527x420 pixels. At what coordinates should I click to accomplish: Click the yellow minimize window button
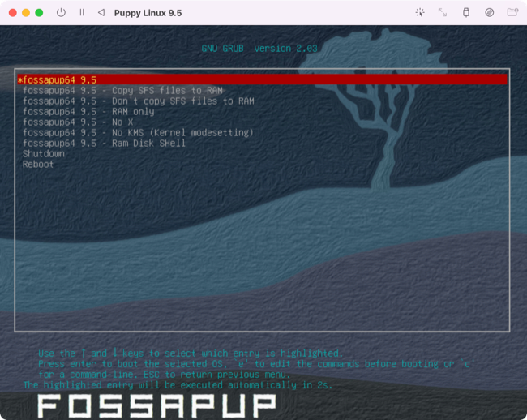(x=26, y=13)
